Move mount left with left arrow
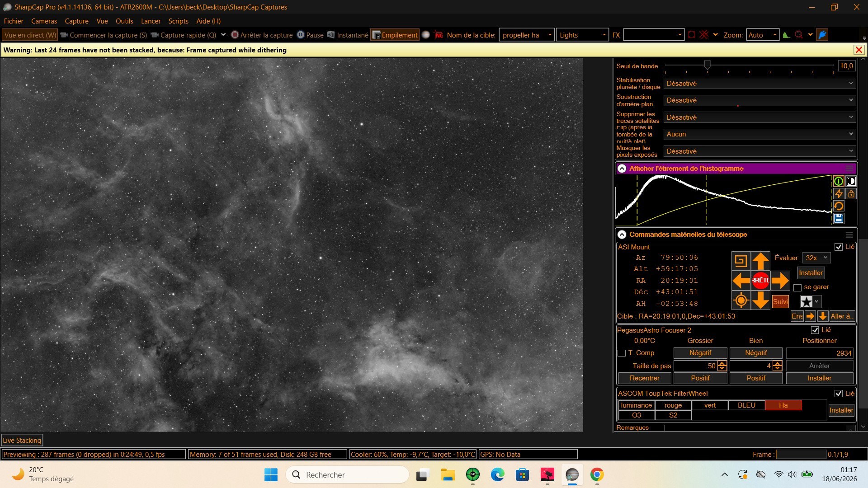Viewport: 868px width, 488px height. [x=741, y=281]
